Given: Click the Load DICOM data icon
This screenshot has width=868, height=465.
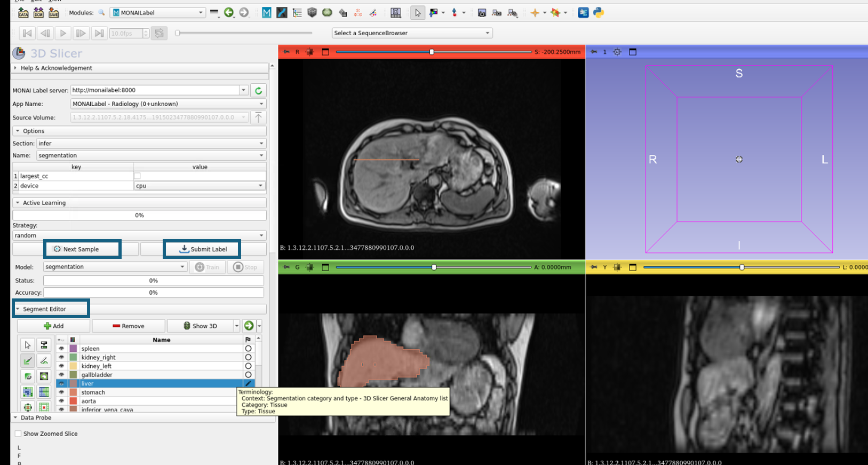Looking at the screenshot, I should tap(38, 12).
